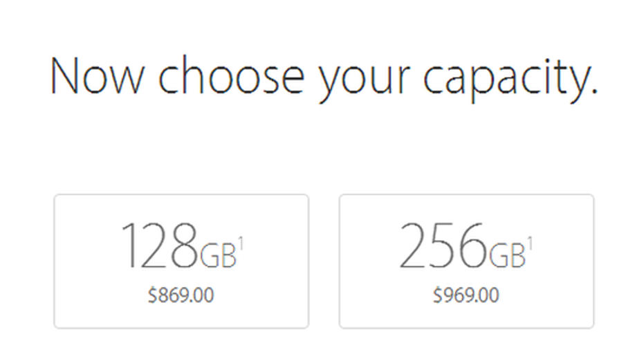This screenshot has width=644, height=350.
Task: Click the "Now choose your capacity." heading
Action: [324, 78]
